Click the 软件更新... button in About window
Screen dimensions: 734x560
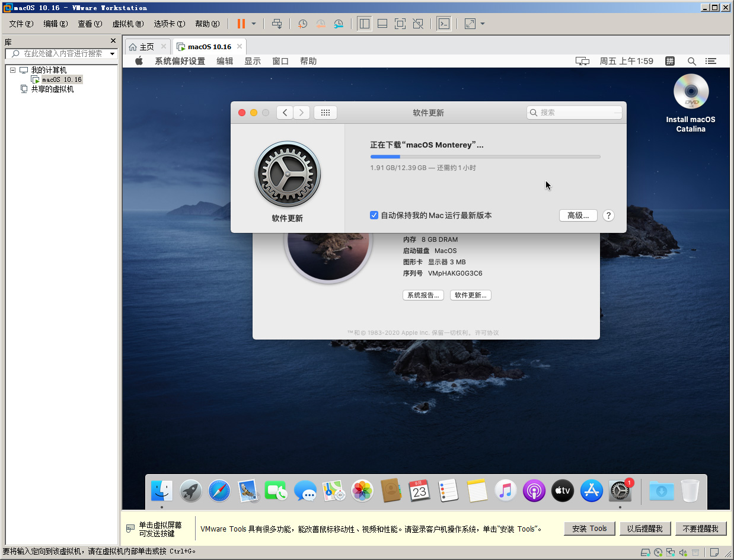pyautogui.click(x=471, y=295)
